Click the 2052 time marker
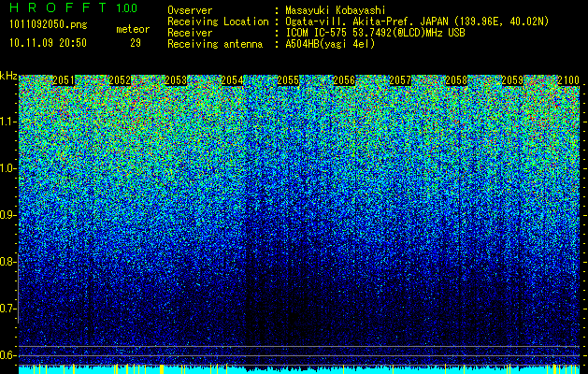Image resolution: width=588 pixels, height=374 pixels. (x=120, y=80)
